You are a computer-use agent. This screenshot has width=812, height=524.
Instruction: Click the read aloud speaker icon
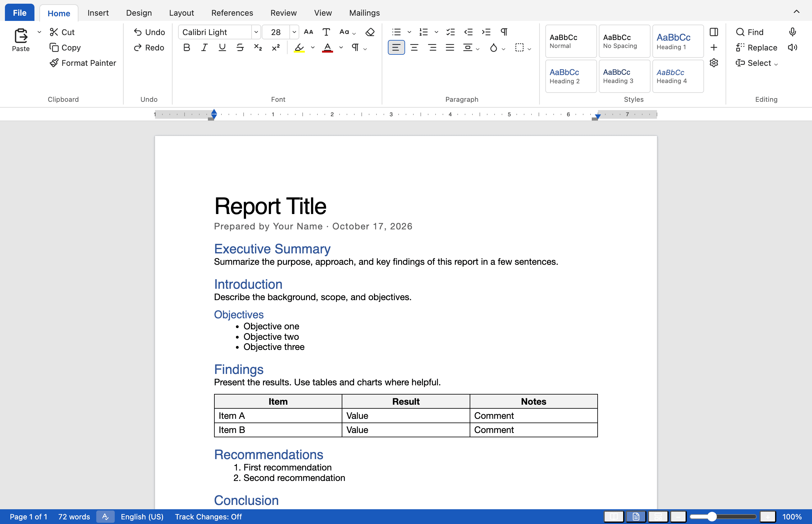click(x=792, y=47)
